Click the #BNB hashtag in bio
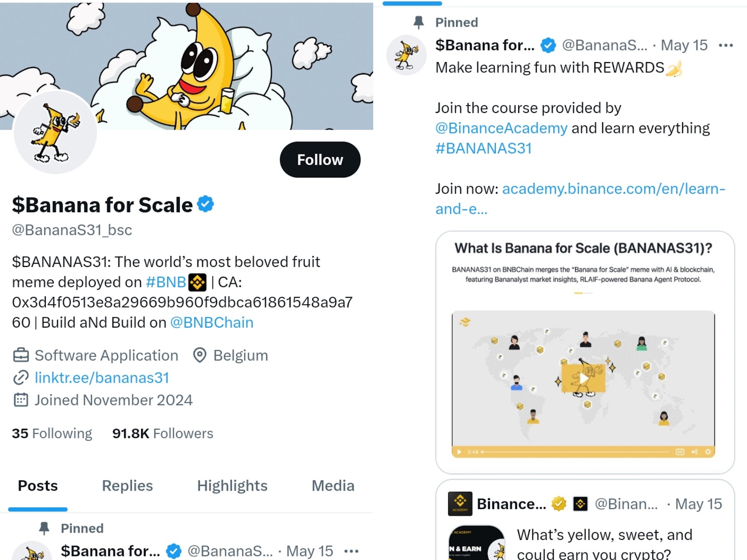The image size is (747, 560). (166, 282)
